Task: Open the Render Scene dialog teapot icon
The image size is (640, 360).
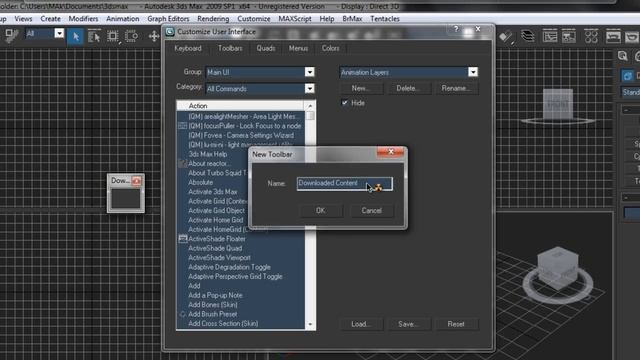Action: [613, 37]
